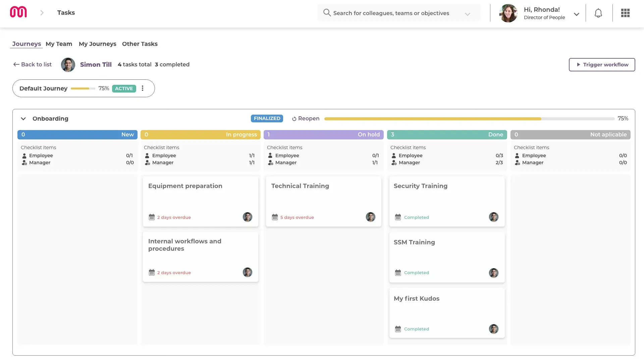644x362 pixels.
Task: Click assignee avatar on Security Training card
Action: (x=494, y=217)
